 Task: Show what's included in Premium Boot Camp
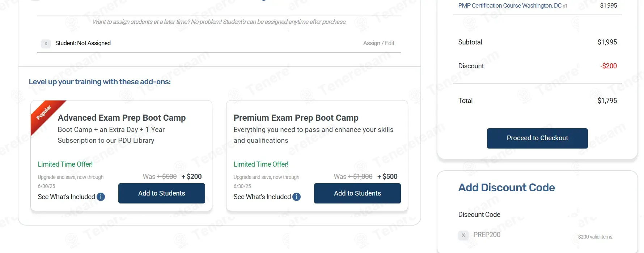[262, 197]
